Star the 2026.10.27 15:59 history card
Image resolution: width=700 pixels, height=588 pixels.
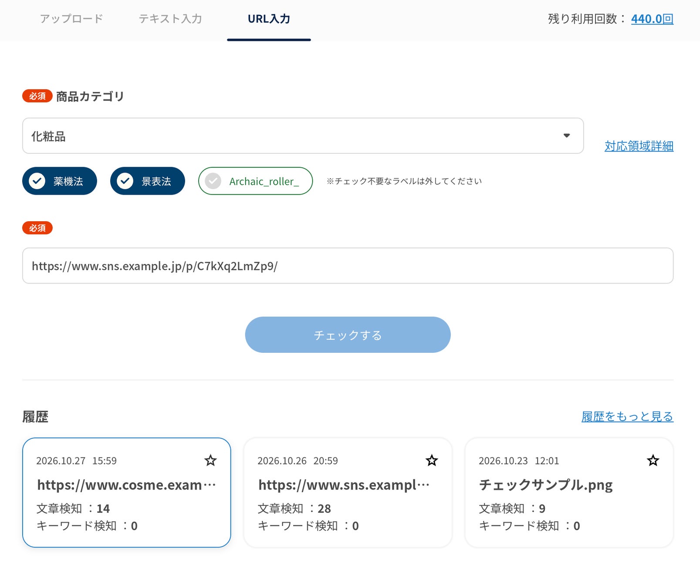(210, 460)
